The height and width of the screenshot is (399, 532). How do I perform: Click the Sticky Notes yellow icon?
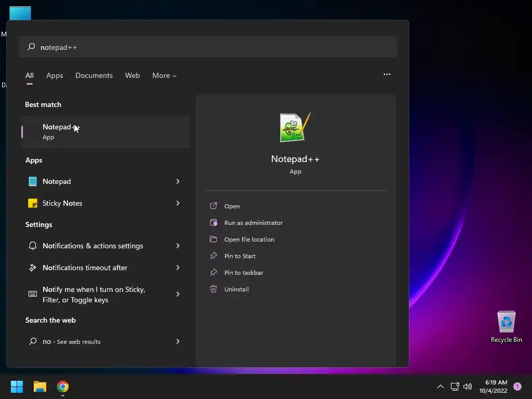(x=33, y=203)
